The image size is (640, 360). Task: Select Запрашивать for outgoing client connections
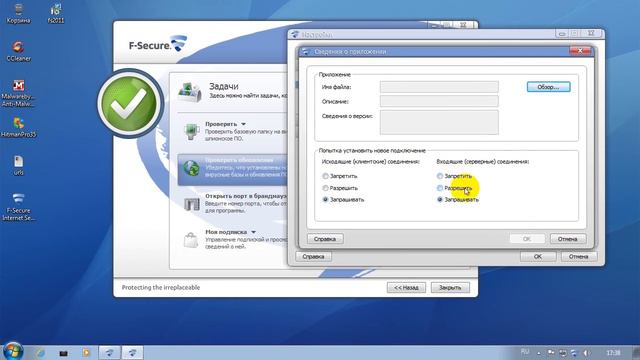343,200
